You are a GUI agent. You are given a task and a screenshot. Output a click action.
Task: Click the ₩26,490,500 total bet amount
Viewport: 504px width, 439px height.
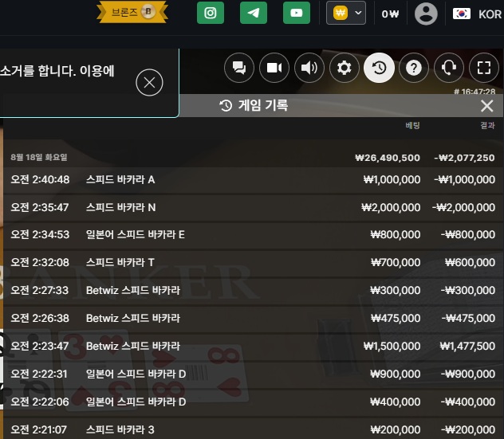pos(388,158)
